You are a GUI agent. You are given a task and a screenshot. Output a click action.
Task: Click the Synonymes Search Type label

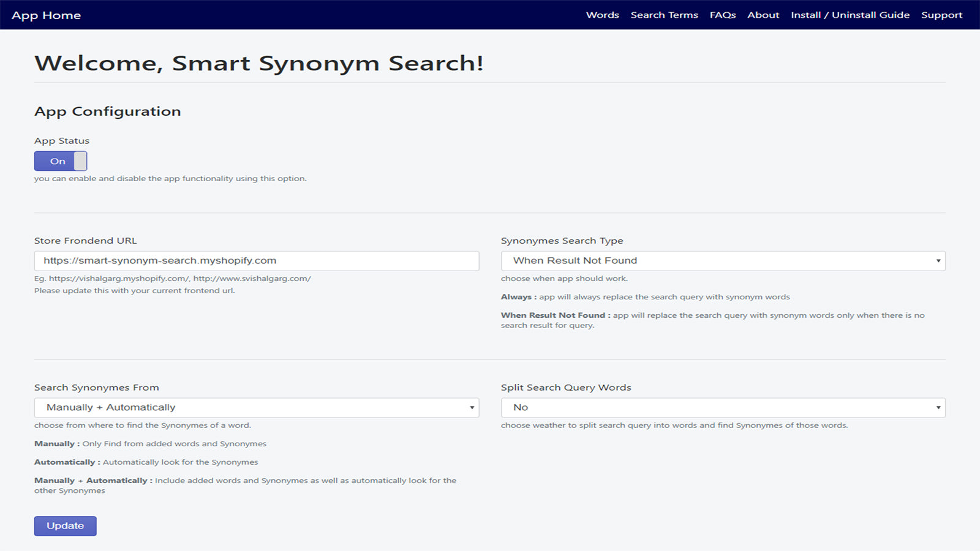click(x=562, y=241)
